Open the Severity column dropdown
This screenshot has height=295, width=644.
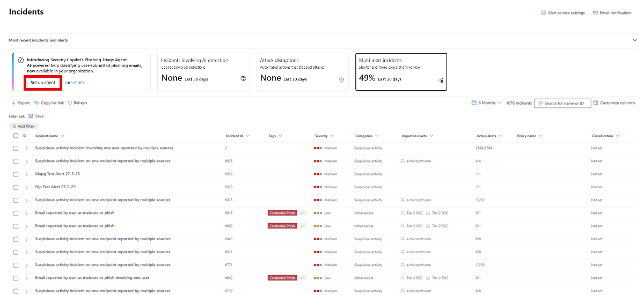pos(332,136)
